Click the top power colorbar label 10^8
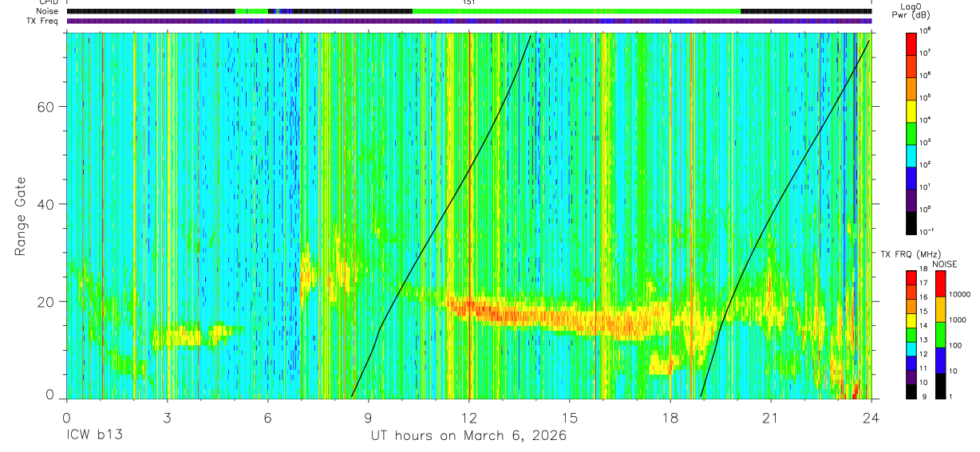Image resolution: width=980 pixels, height=452 pixels. pyautogui.click(x=925, y=31)
